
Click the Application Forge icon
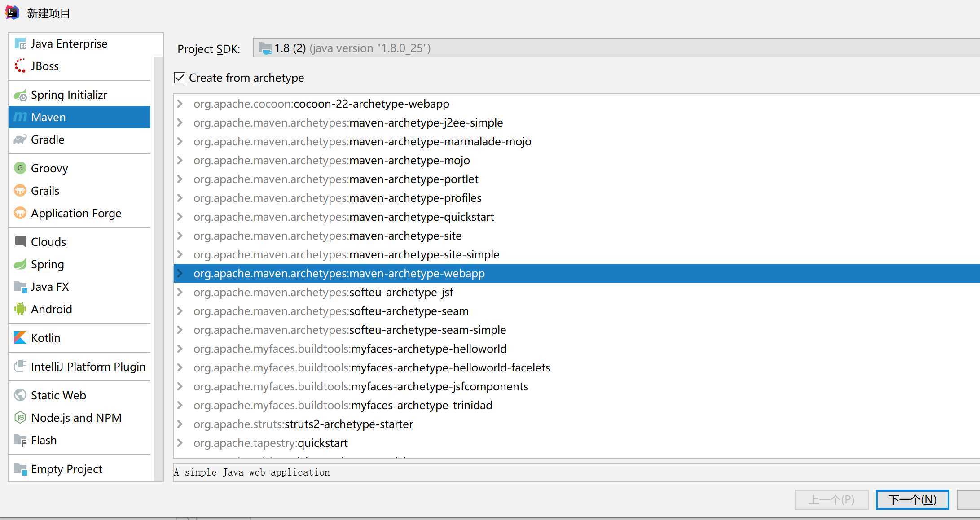click(20, 213)
